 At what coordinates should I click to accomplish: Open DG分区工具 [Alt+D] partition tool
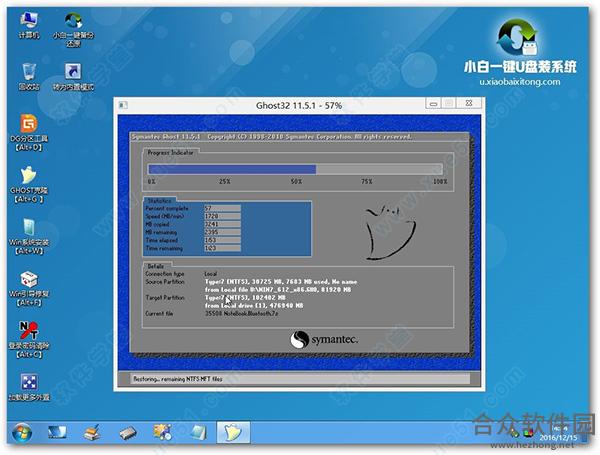29,132
